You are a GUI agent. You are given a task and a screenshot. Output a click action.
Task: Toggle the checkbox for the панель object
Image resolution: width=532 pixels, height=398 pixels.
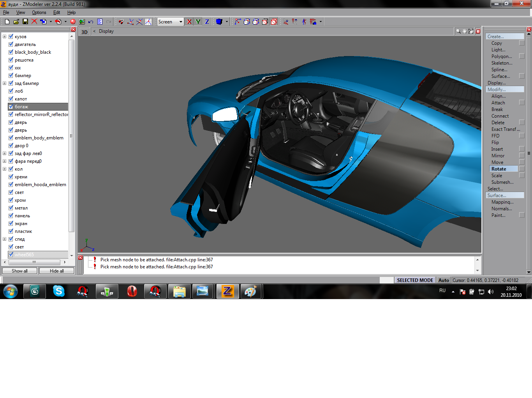click(11, 216)
